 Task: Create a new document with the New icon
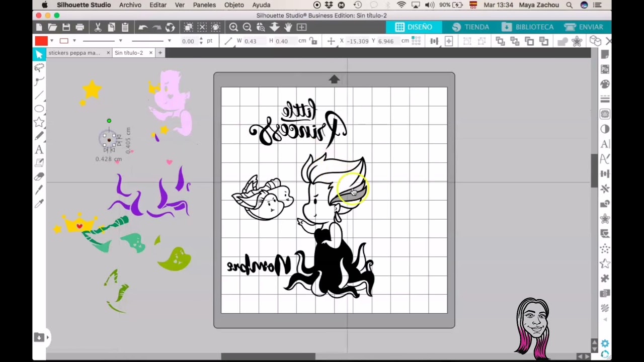coord(39,27)
